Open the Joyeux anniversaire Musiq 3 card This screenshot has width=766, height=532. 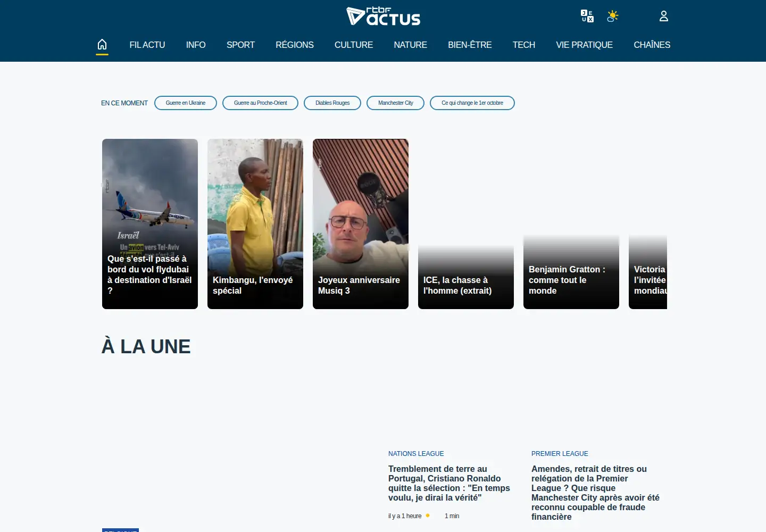pos(361,224)
